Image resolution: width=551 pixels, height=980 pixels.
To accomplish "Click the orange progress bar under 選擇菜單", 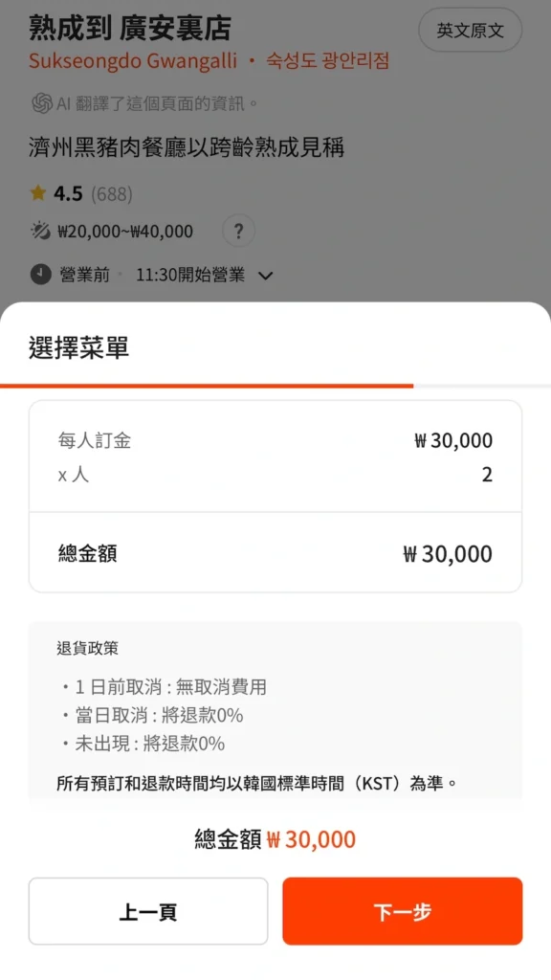I will pos(207,385).
